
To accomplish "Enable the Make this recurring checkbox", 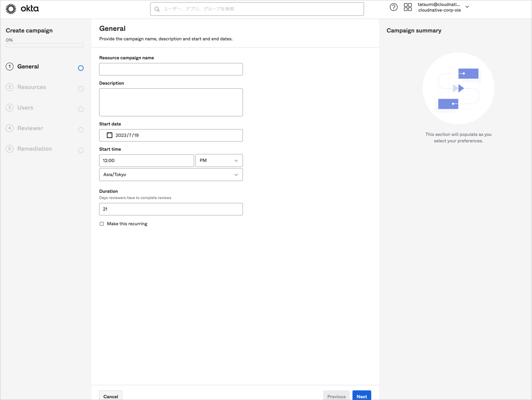I will [102, 224].
